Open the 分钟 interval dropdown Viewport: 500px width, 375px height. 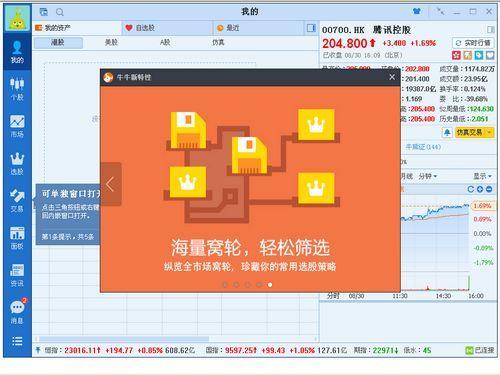pos(428,176)
